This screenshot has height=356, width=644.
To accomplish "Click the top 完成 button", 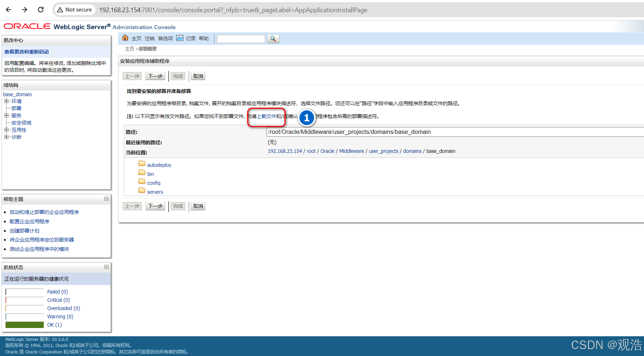I will 178,76.
